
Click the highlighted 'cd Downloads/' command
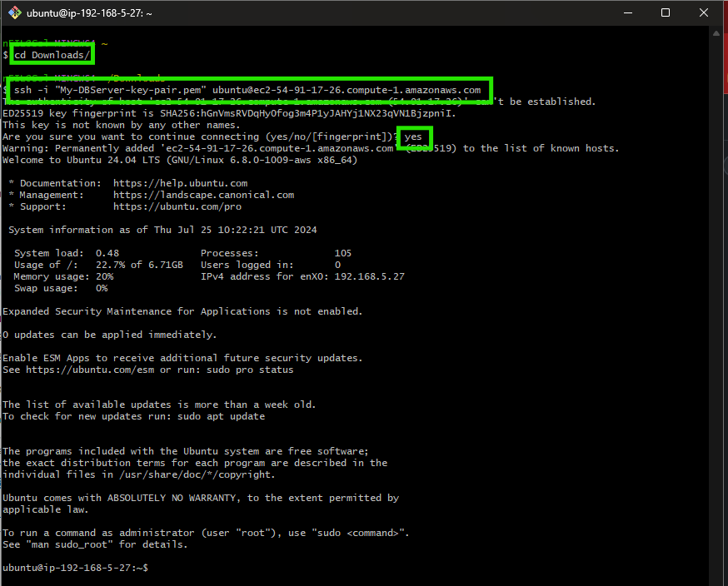click(52, 55)
